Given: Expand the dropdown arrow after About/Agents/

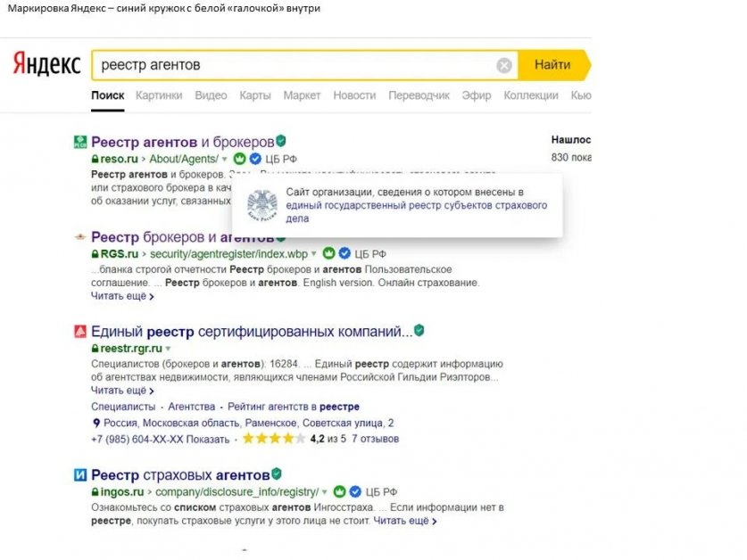Looking at the screenshot, I should click(224, 159).
